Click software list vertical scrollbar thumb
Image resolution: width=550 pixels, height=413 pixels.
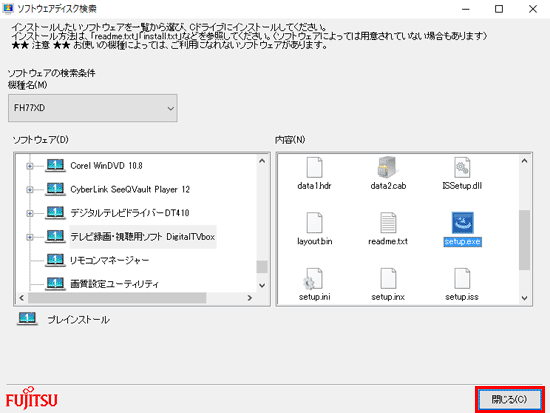(x=262, y=267)
